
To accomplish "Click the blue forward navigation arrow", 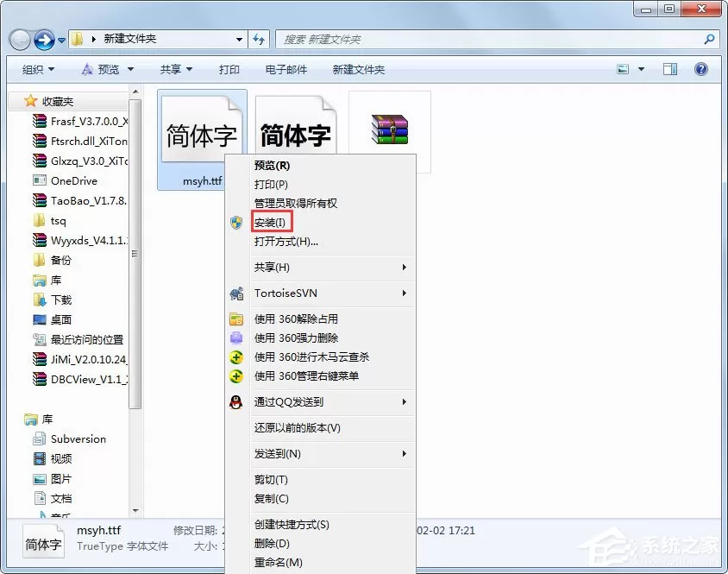I will coord(45,40).
